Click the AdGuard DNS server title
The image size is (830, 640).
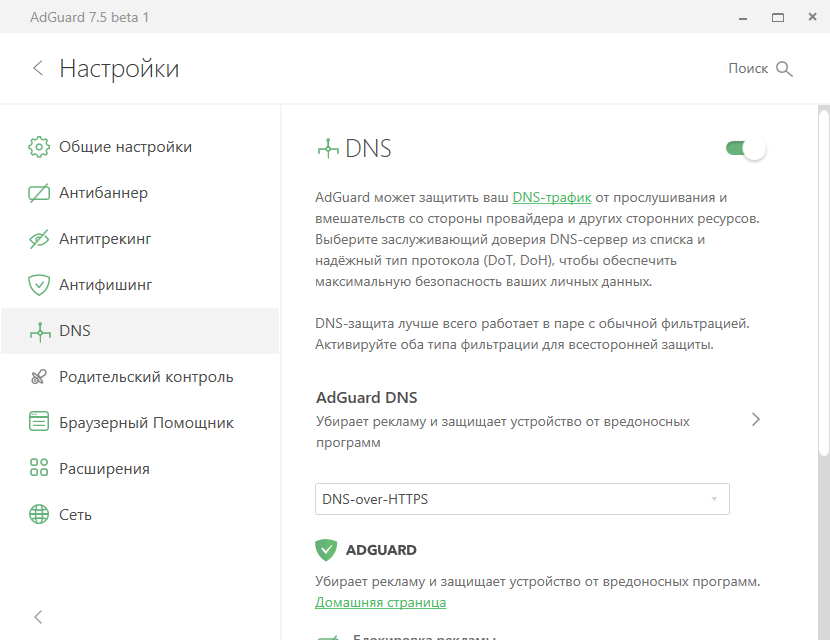click(x=366, y=398)
